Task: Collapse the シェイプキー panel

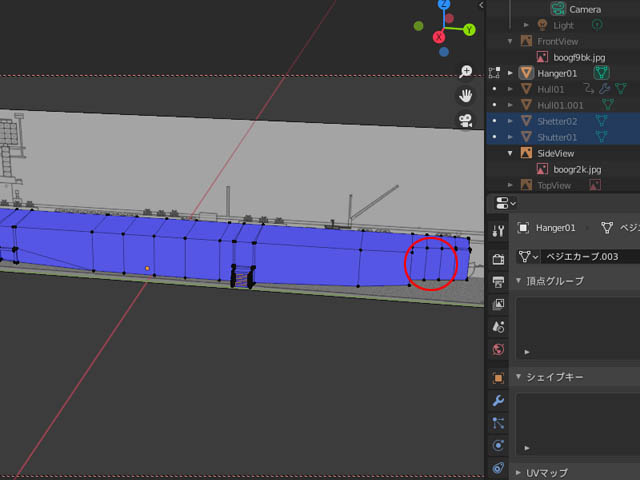Action: click(x=518, y=377)
